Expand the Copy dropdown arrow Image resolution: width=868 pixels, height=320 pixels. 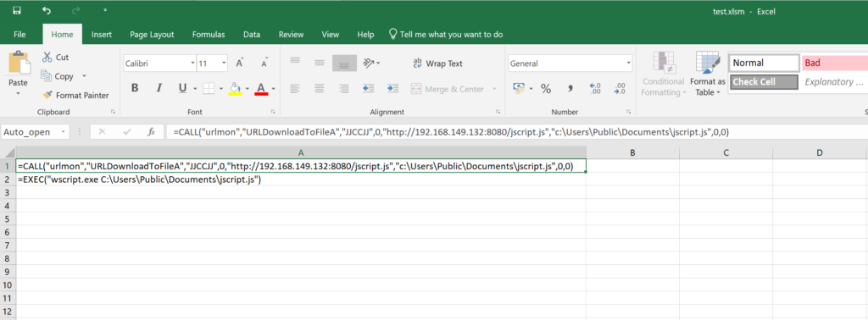pos(84,76)
